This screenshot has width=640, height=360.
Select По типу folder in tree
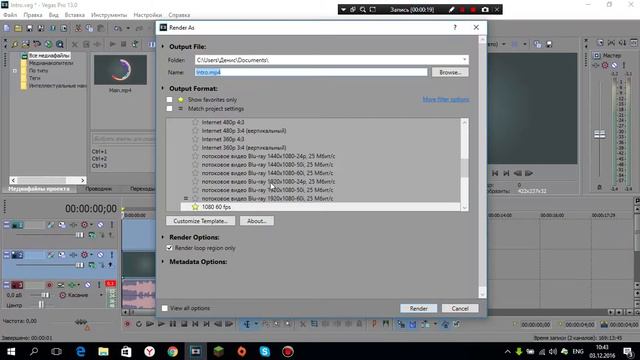(38, 71)
